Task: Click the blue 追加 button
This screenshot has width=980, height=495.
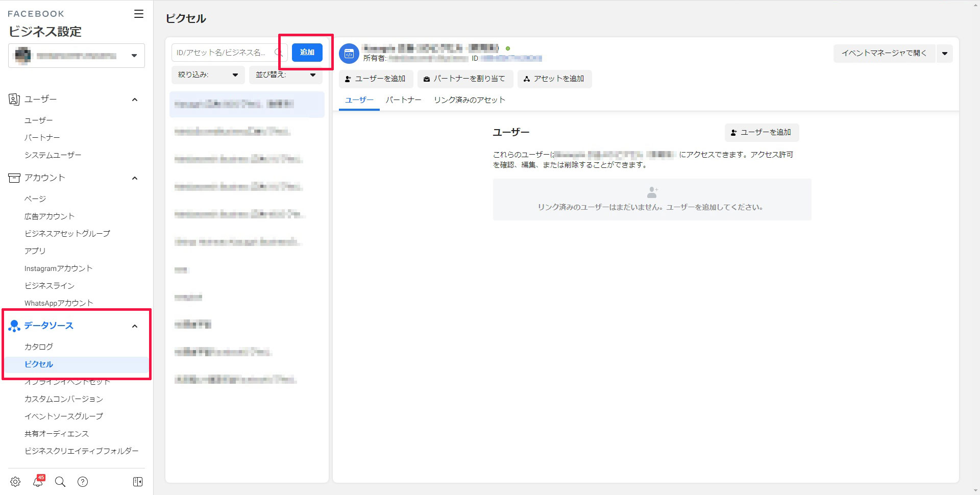Action: click(x=307, y=53)
